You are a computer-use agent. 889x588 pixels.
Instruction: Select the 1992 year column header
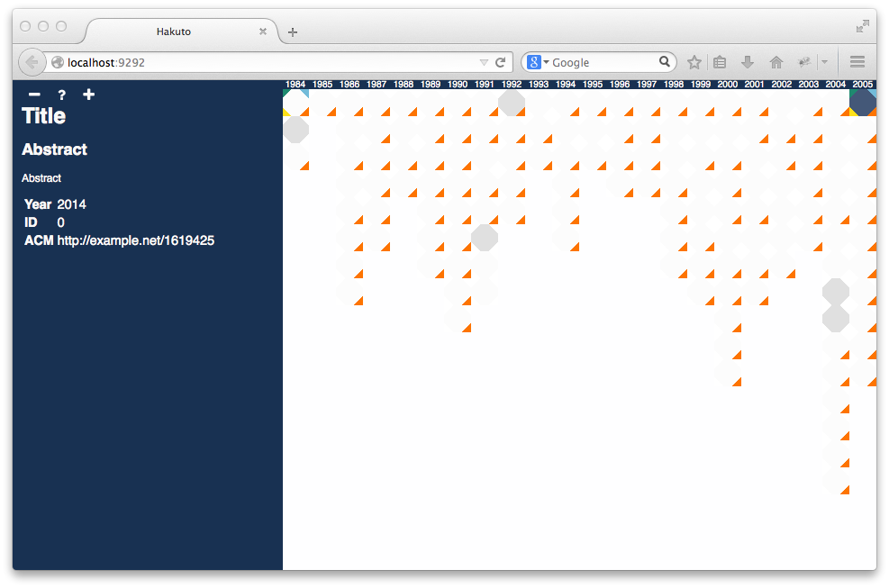512,85
